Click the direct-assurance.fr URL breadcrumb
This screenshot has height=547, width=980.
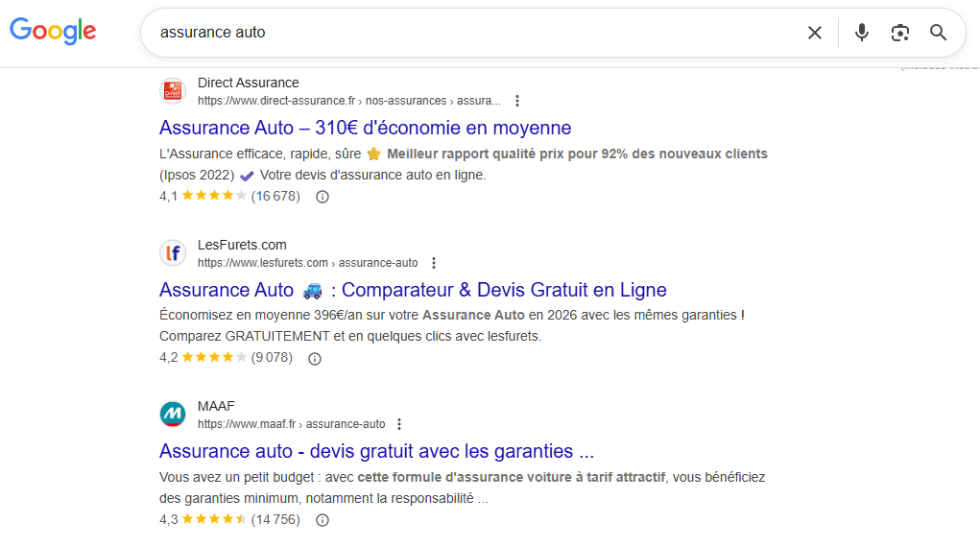click(349, 101)
